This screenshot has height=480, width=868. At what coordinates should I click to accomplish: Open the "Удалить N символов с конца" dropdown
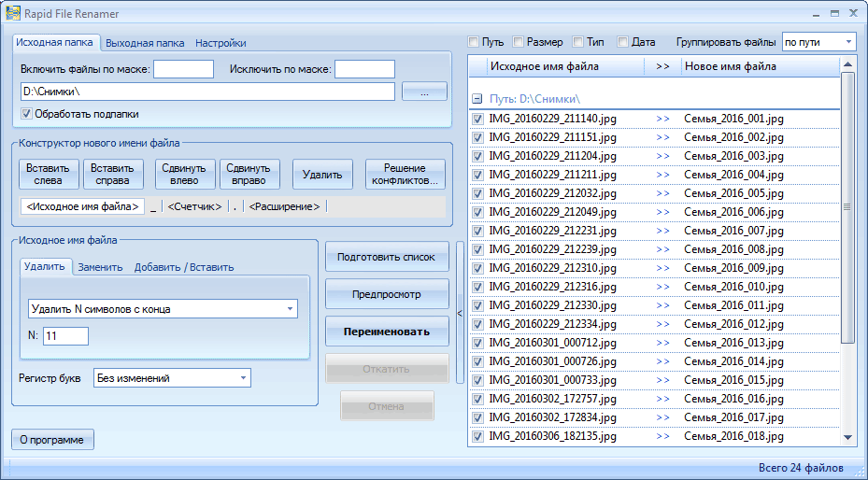290,308
